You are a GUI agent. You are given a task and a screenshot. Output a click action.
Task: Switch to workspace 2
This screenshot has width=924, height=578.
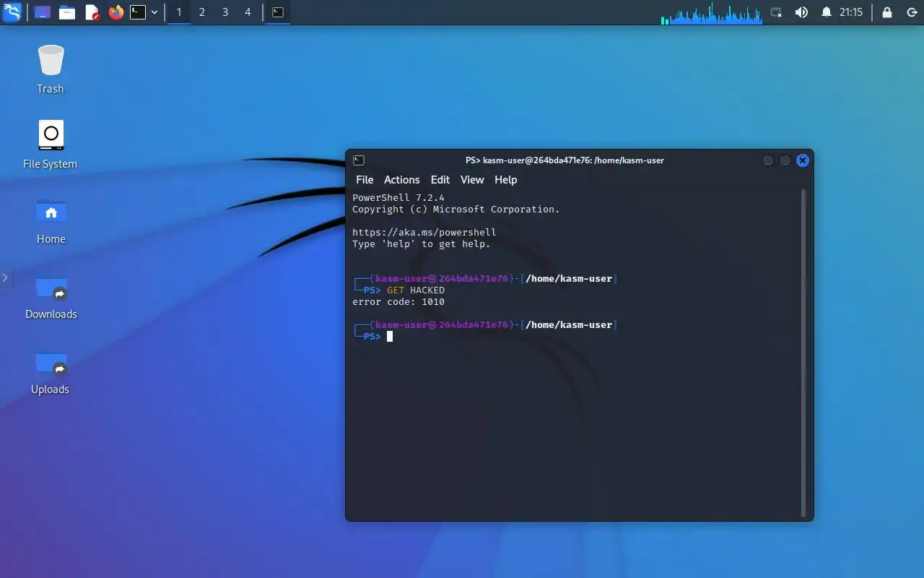202,12
